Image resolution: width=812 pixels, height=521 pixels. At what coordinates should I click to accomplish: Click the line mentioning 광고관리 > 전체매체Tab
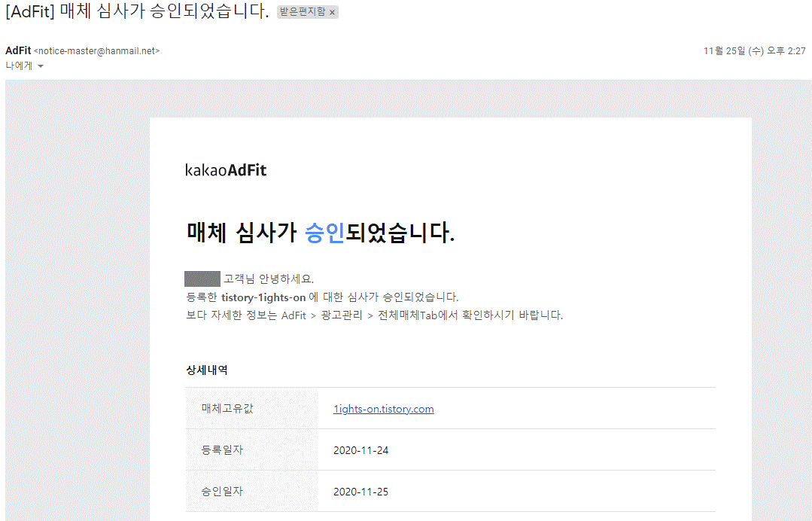[x=374, y=315]
